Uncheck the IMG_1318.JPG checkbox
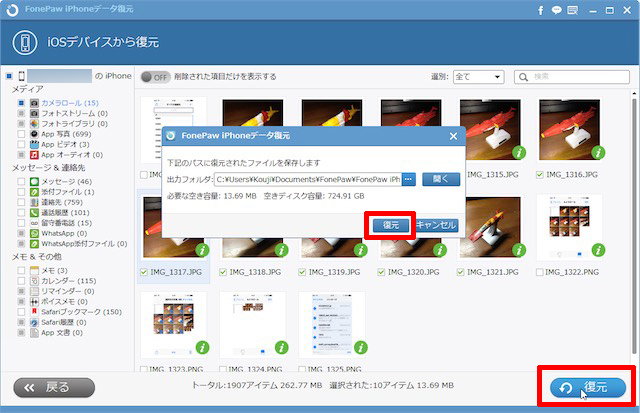Image resolution: width=640 pixels, height=413 pixels. (x=223, y=272)
